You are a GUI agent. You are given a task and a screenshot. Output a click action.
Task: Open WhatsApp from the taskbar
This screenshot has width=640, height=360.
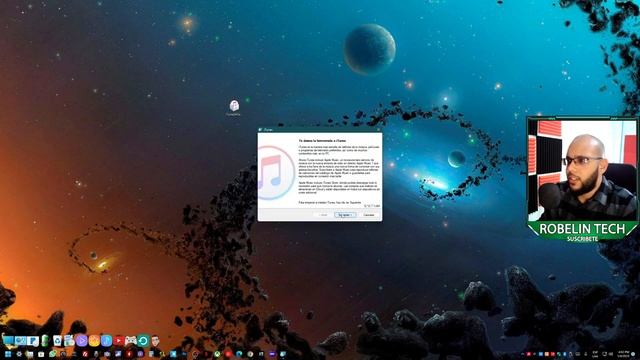(53, 354)
